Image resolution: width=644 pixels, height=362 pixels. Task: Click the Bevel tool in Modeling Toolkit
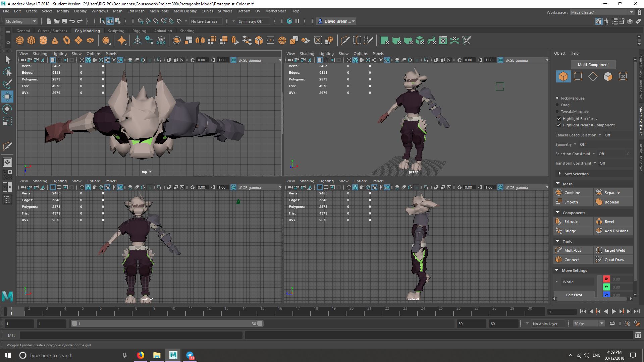pyautogui.click(x=613, y=222)
